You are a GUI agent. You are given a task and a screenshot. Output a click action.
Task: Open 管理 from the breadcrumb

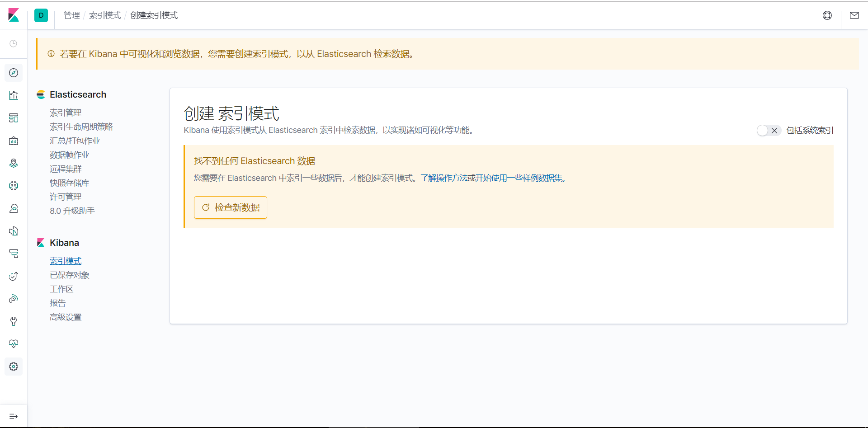tap(71, 15)
